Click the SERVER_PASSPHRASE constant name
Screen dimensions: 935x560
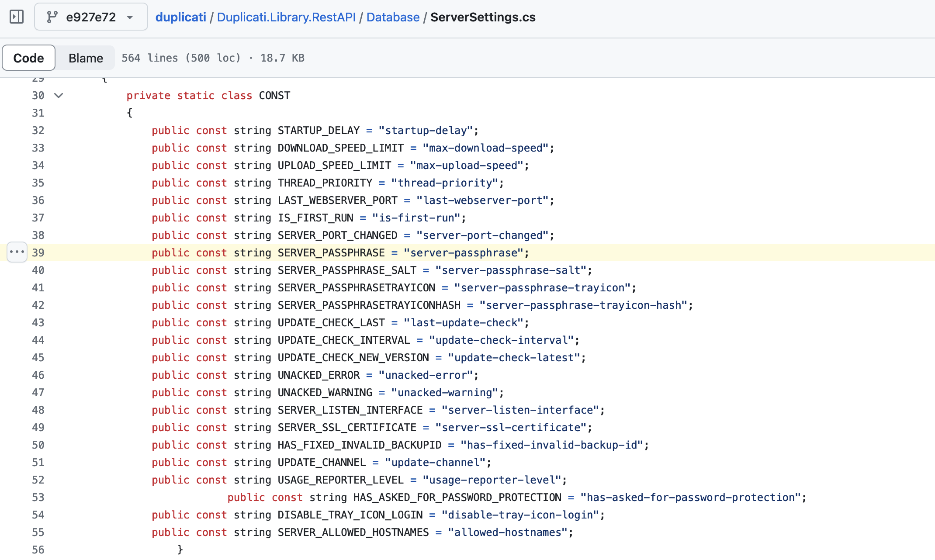(x=331, y=252)
